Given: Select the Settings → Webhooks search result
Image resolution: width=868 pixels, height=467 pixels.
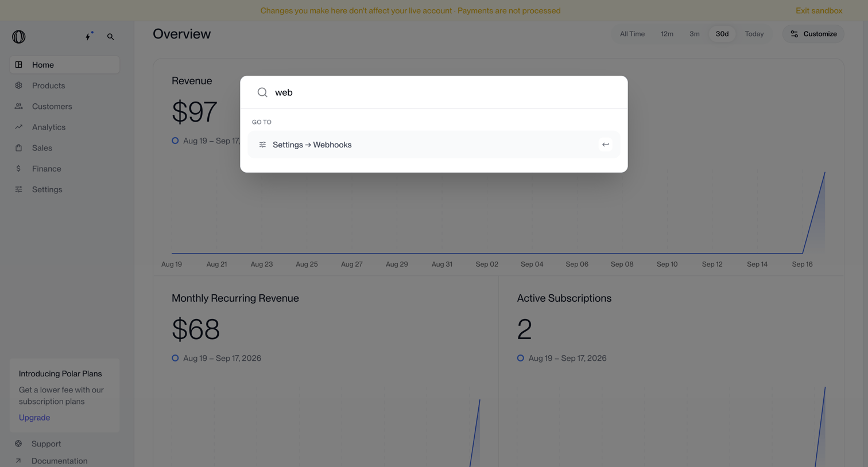Looking at the screenshot, I should (434, 145).
